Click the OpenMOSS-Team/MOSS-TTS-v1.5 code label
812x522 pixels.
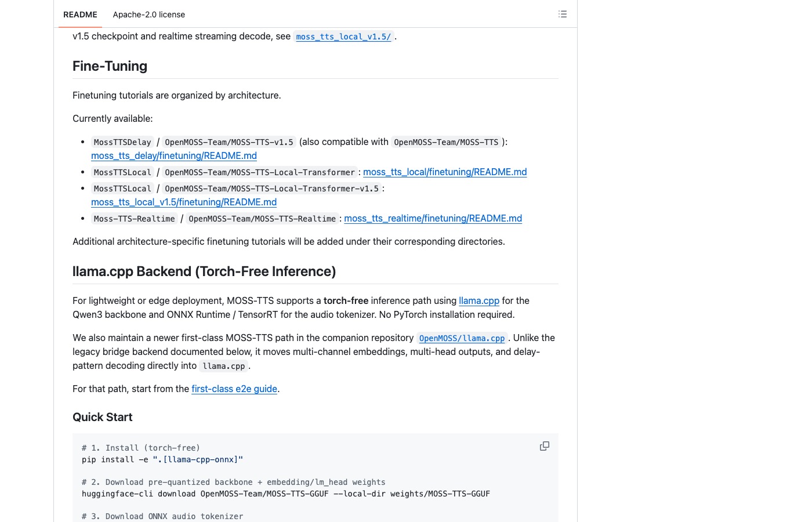click(x=229, y=142)
